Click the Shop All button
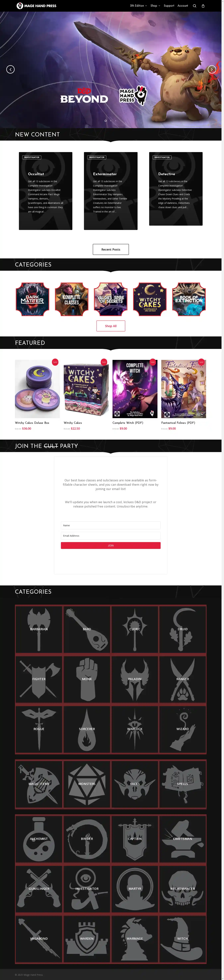The height and width of the screenshot is (980, 224). point(111,326)
